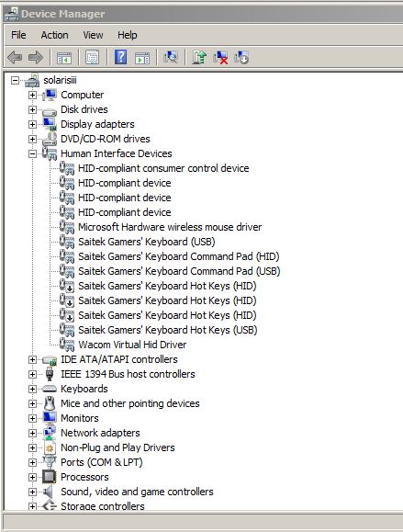Select Saitek Gamers' Keyboard Hot Keys (USB)
403x532 pixels.
tap(167, 330)
